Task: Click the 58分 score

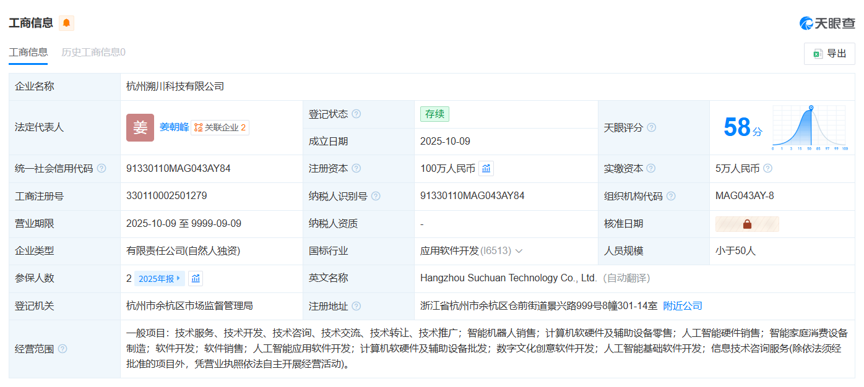Action: 743,127
